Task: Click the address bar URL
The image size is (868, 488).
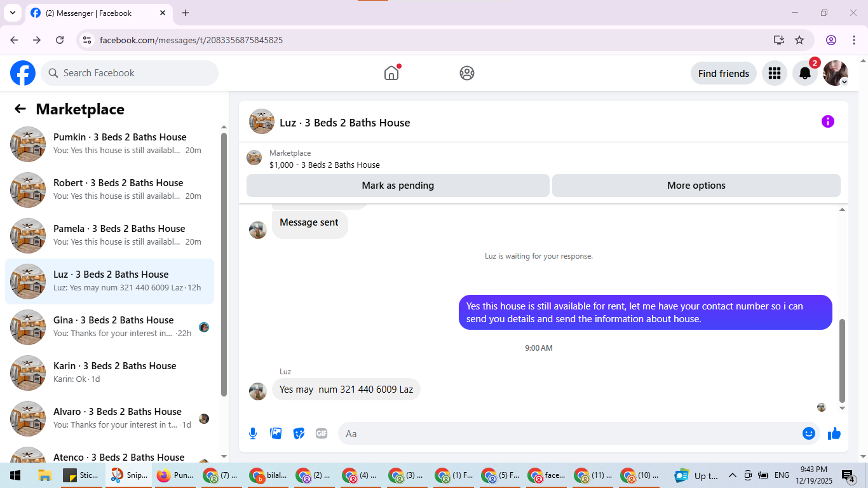Action: [x=191, y=40]
